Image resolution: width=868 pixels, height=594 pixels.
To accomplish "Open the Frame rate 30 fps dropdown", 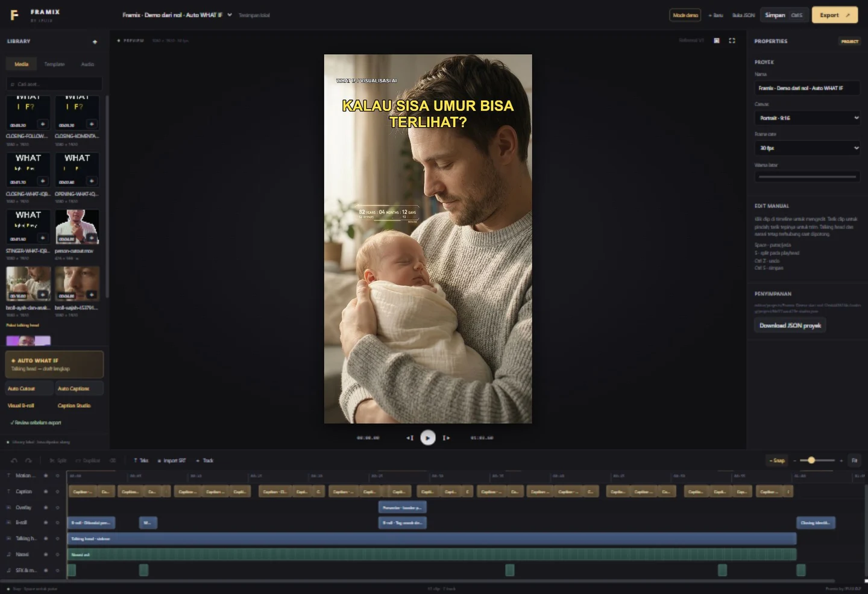I will (x=807, y=148).
